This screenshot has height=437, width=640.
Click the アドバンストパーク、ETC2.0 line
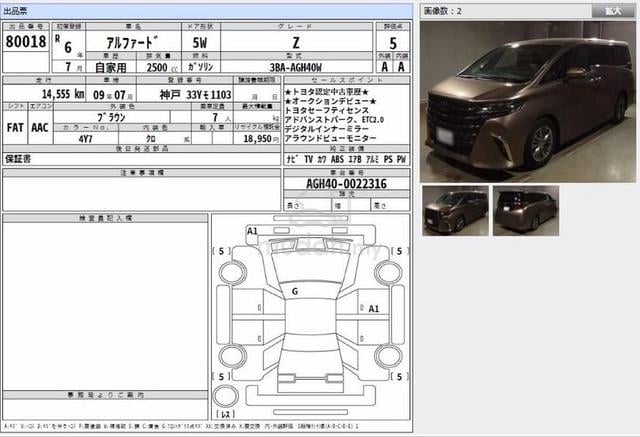coord(334,120)
